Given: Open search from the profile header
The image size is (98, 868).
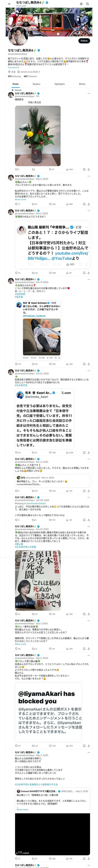Looking at the screenshot, I should coord(88,4).
